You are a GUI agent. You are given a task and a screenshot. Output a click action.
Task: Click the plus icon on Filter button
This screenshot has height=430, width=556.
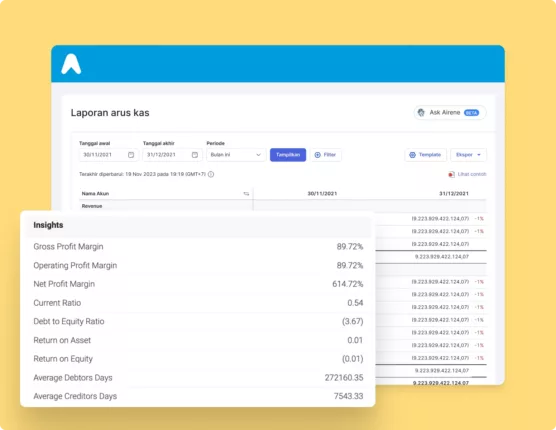coord(318,155)
